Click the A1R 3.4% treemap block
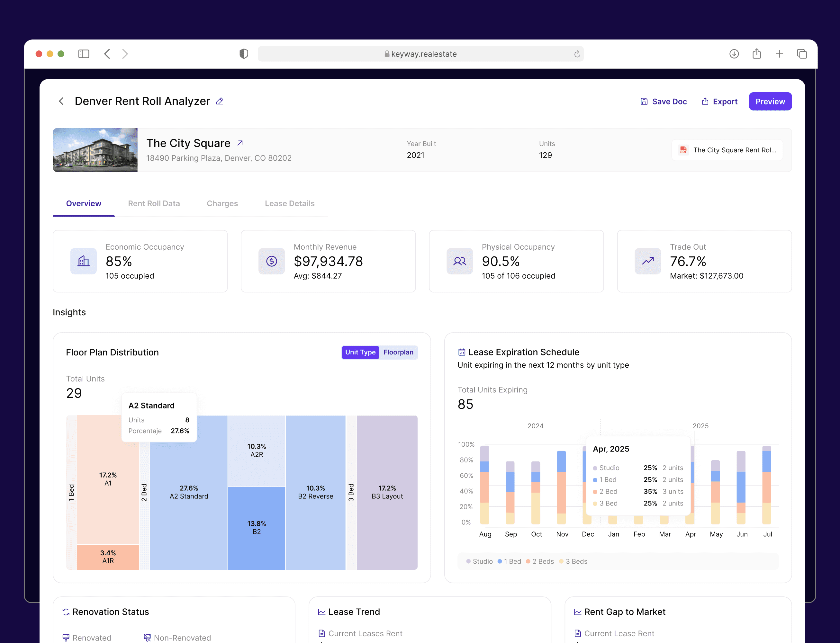This screenshot has width=840, height=643. (x=108, y=557)
